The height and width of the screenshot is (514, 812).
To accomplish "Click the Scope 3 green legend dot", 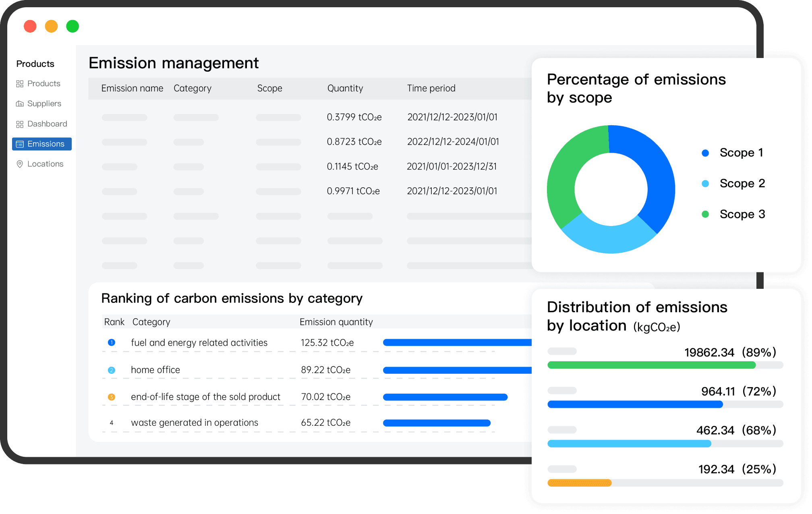I will 705,214.
